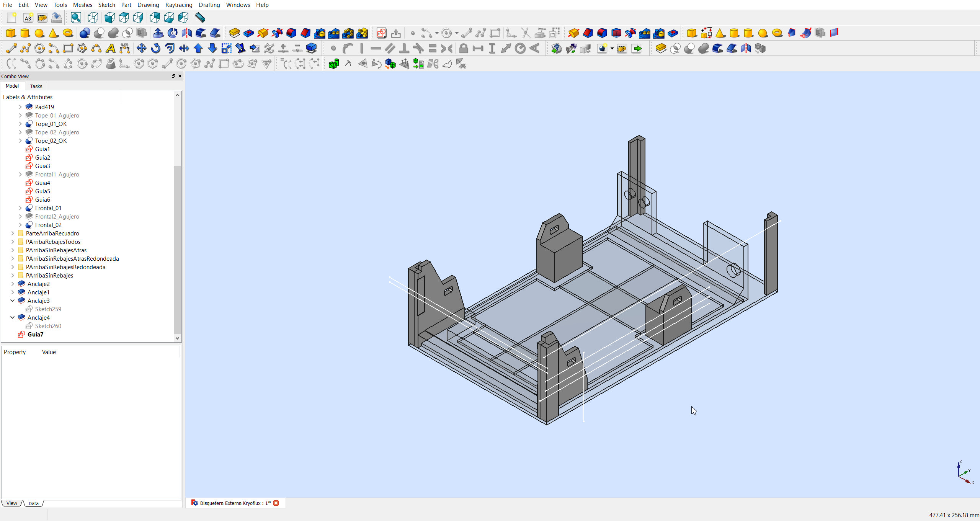
Task: Select the Disquetera Externa Kryoflux document tab
Action: 235,503
